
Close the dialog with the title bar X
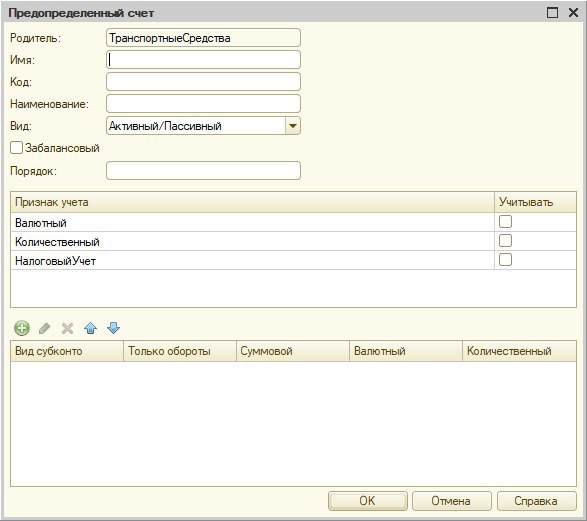pos(573,13)
